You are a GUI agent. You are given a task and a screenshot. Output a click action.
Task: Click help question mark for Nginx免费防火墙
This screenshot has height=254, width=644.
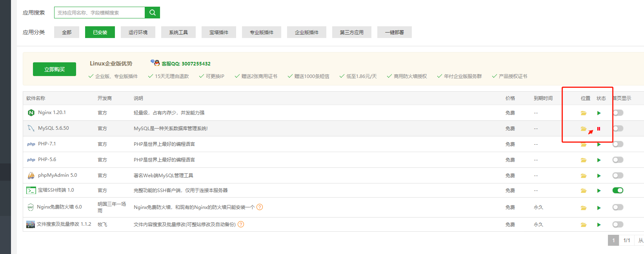[x=260, y=207]
